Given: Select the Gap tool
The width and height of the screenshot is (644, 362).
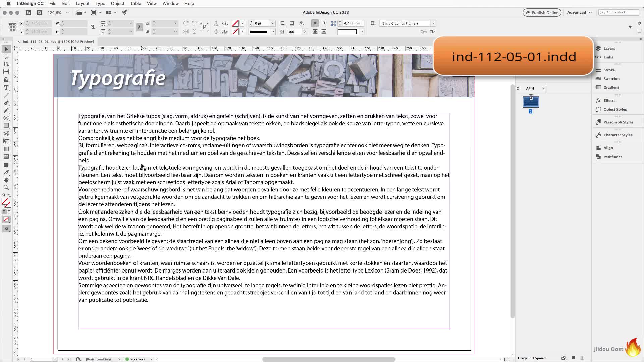Looking at the screenshot, I should (6, 71).
